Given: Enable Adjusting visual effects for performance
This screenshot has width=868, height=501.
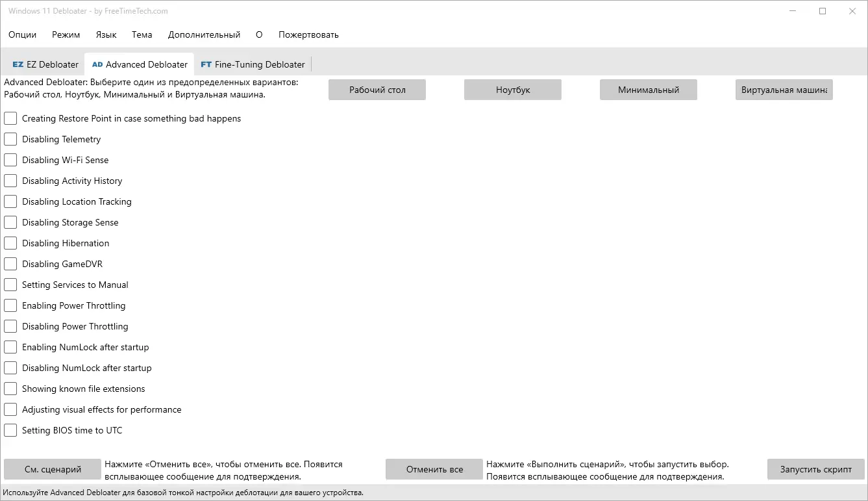Looking at the screenshot, I should [x=10, y=409].
